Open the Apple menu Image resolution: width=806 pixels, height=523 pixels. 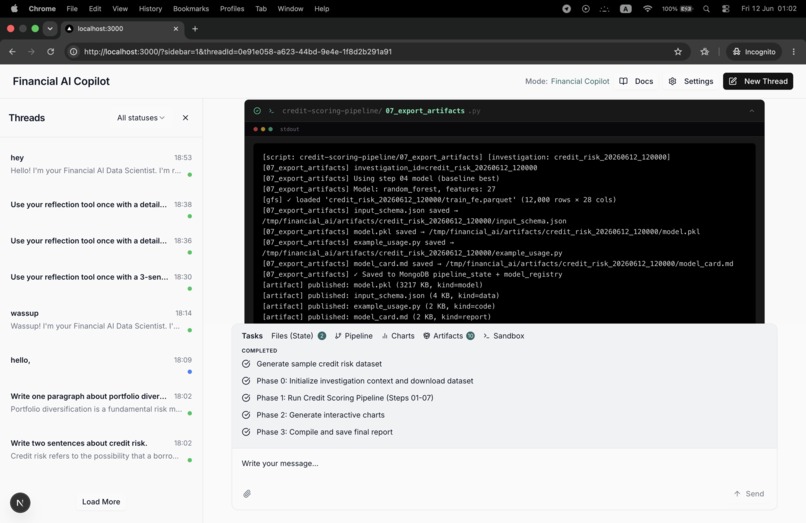(x=14, y=8)
